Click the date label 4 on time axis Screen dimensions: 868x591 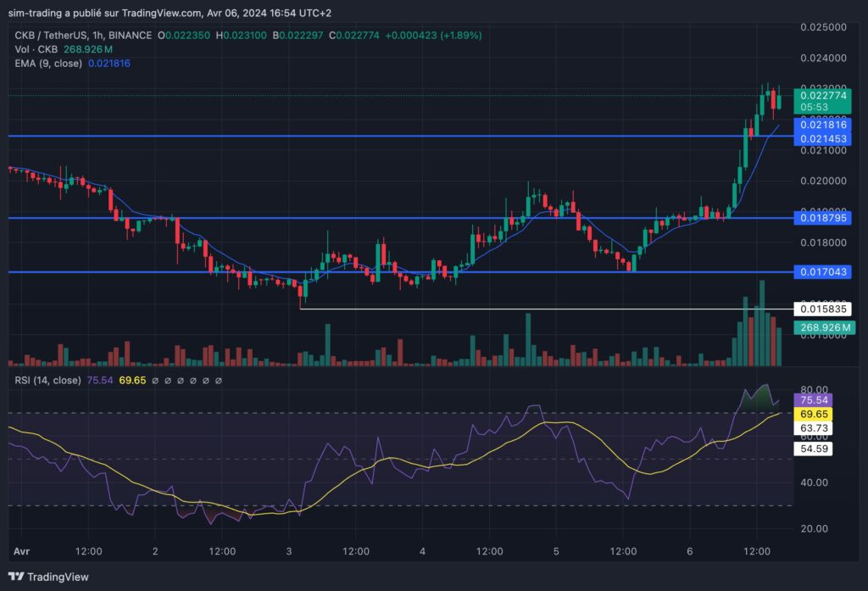pos(422,552)
